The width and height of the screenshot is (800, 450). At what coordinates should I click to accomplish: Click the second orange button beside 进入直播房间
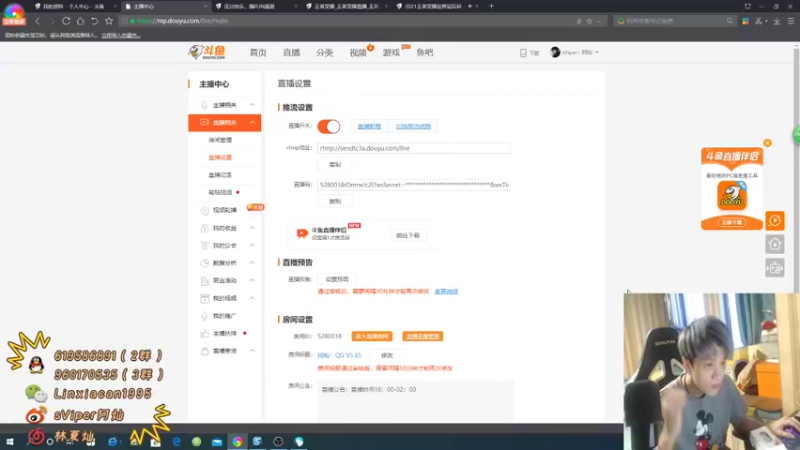422,336
